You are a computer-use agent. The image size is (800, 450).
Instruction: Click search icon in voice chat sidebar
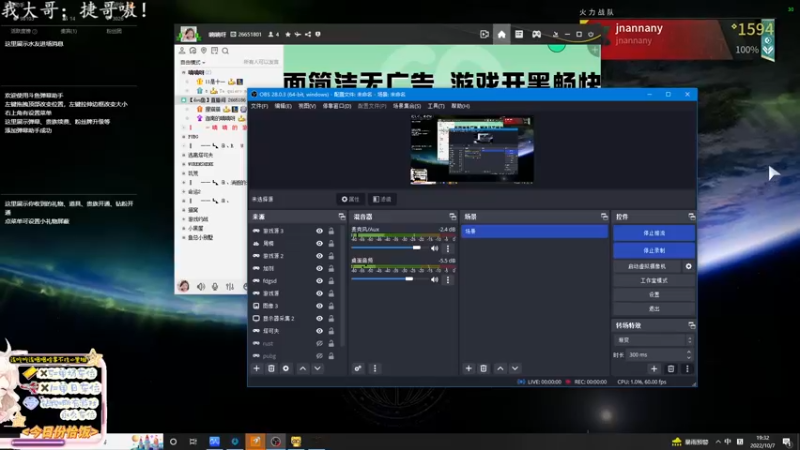tap(225, 51)
